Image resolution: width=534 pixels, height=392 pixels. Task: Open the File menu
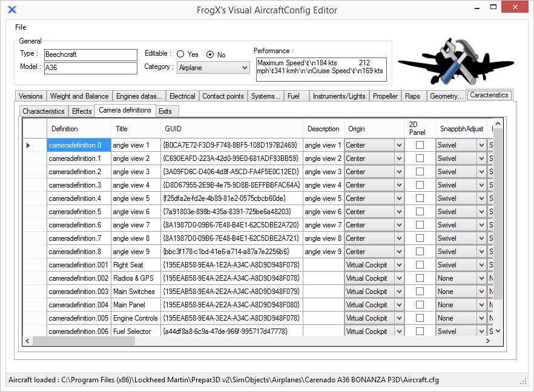click(21, 27)
